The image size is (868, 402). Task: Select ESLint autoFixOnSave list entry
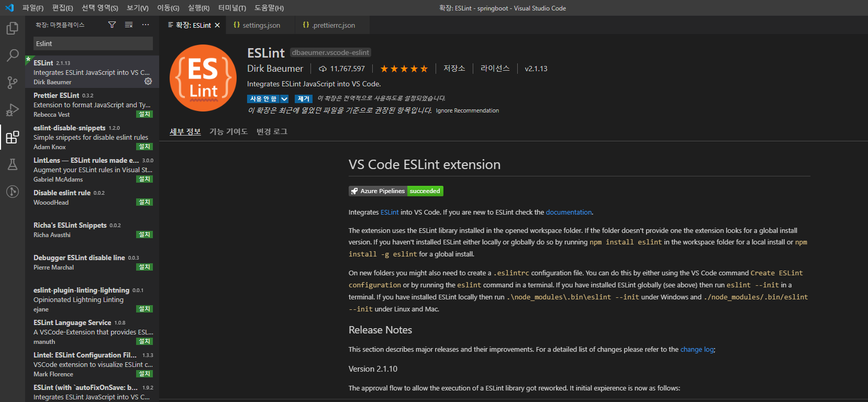[92, 391]
